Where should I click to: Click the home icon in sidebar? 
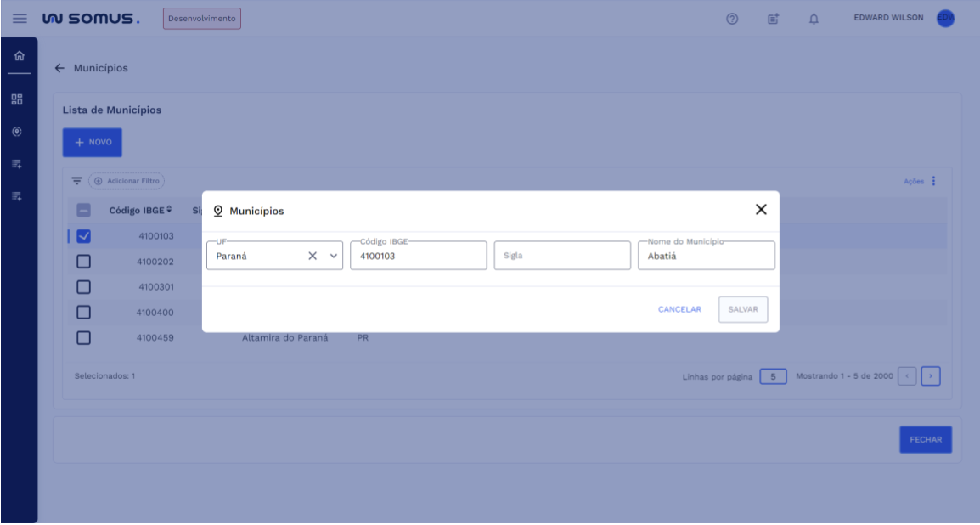pyautogui.click(x=19, y=58)
